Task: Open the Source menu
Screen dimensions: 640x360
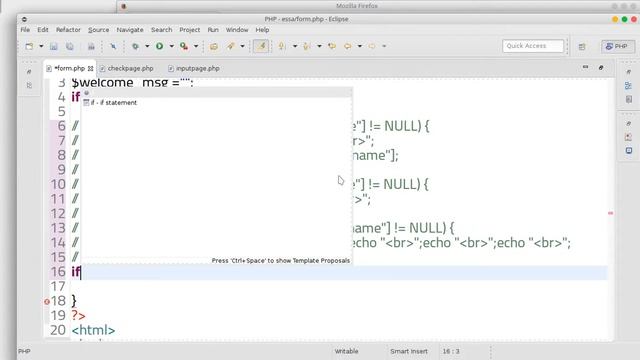Action: click(x=98, y=30)
